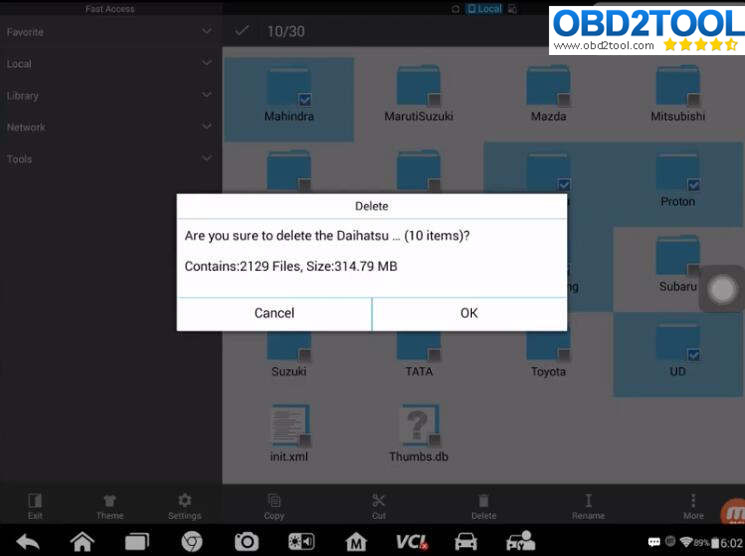
Task: Open the vehicle diagnostics car icon
Action: (x=466, y=542)
